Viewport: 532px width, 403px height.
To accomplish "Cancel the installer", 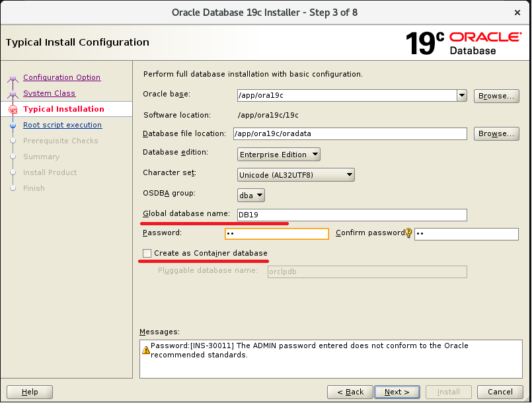I will tap(500, 392).
